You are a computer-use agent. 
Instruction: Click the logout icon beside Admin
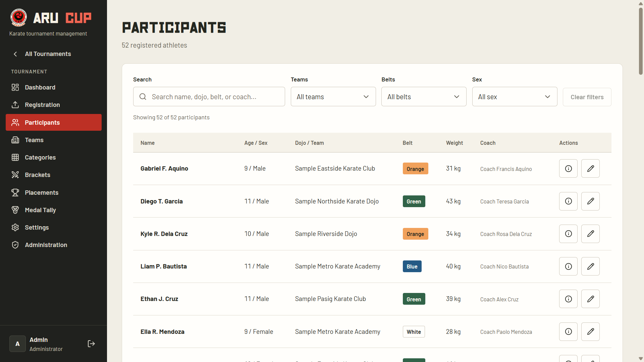tap(91, 344)
